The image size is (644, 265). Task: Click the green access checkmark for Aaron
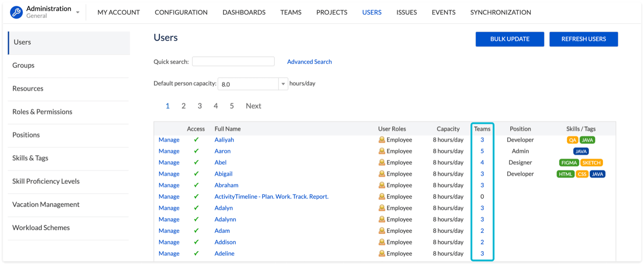coord(196,151)
